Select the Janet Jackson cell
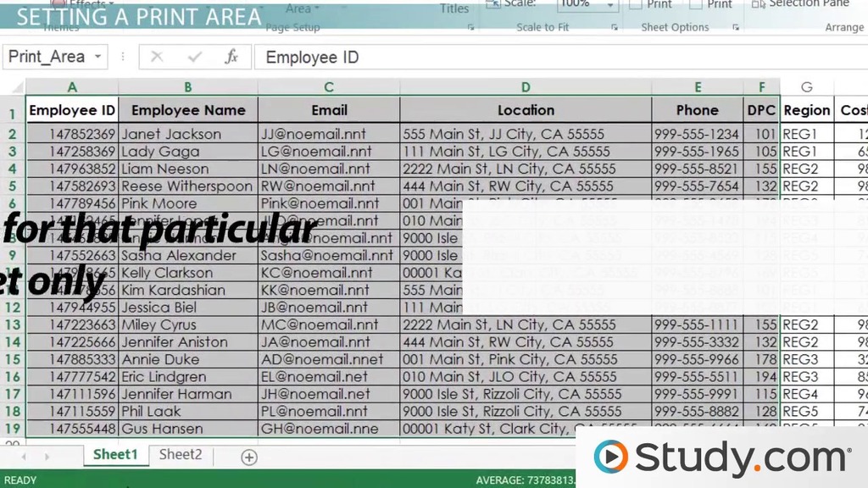Viewport: 868px width, 488px height. coord(187,134)
